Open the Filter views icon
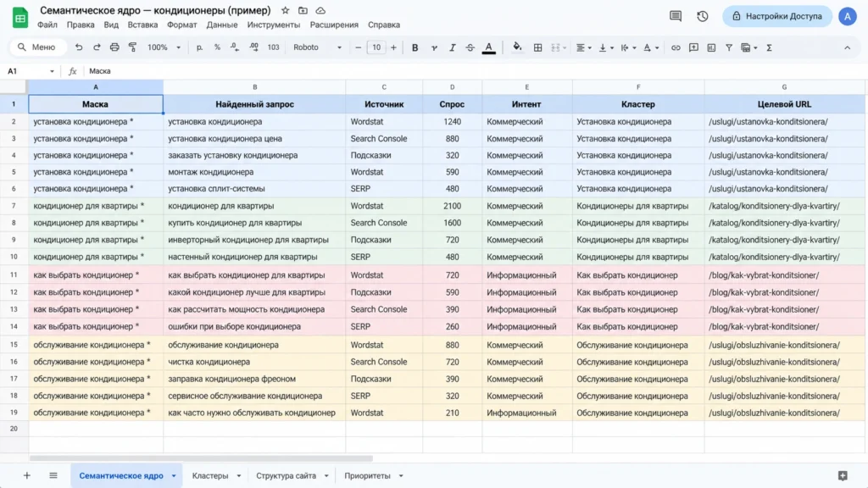This screenshot has height=488, width=868. 748,47
